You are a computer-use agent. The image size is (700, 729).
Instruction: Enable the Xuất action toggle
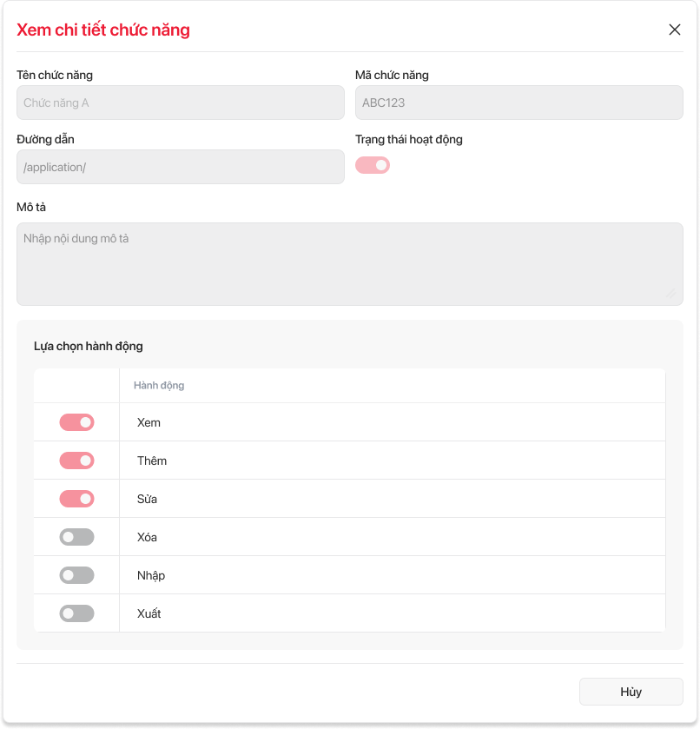point(76,613)
